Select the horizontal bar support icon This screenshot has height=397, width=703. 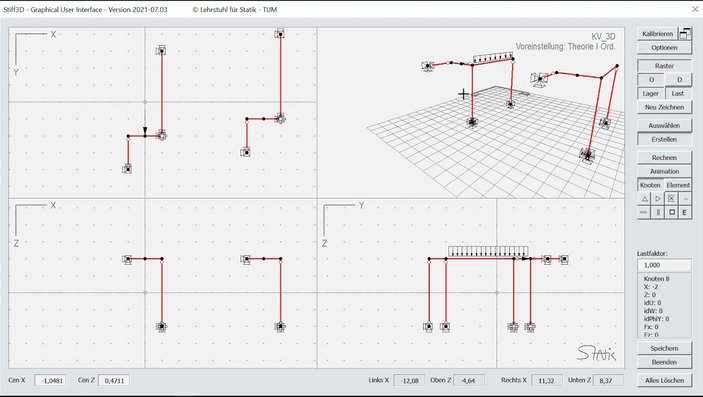[644, 212]
